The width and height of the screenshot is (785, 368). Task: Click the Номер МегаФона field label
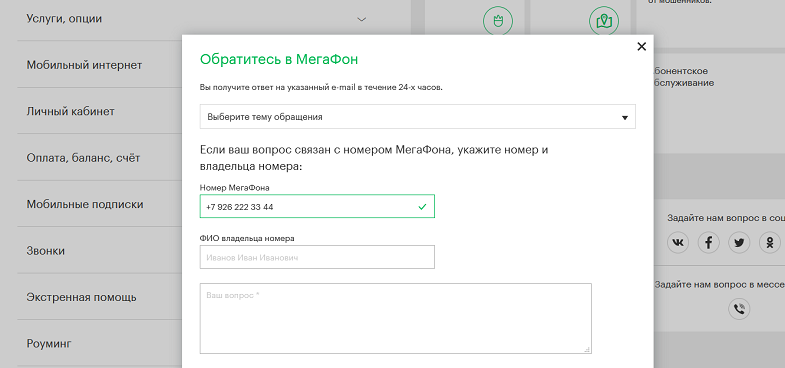pyautogui.click(x=234, y=188)
